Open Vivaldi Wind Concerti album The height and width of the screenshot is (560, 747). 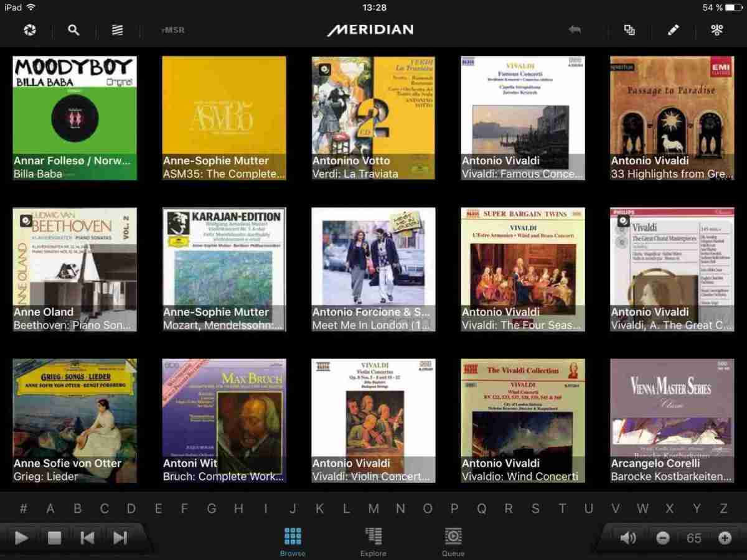pyautogui.click(x=523, y=421)
